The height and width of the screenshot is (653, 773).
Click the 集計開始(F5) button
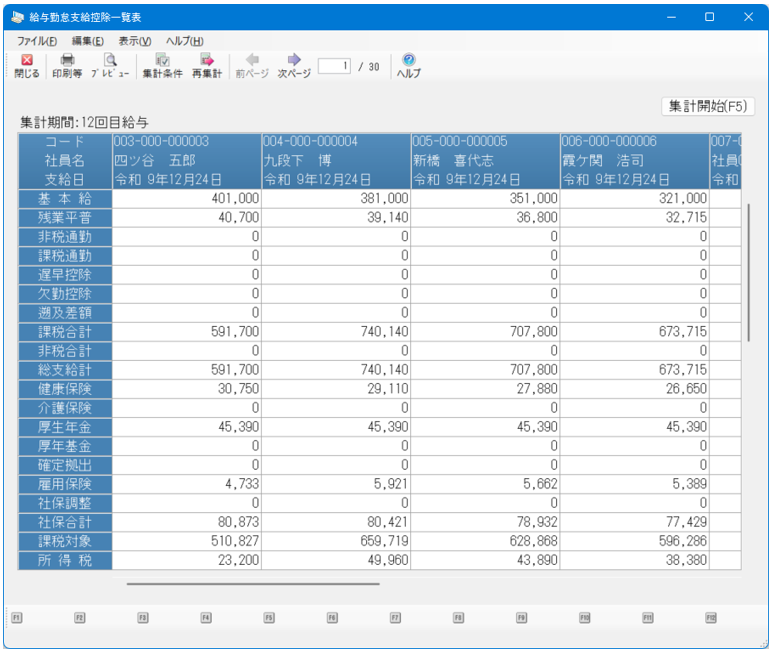pos(707,106)
